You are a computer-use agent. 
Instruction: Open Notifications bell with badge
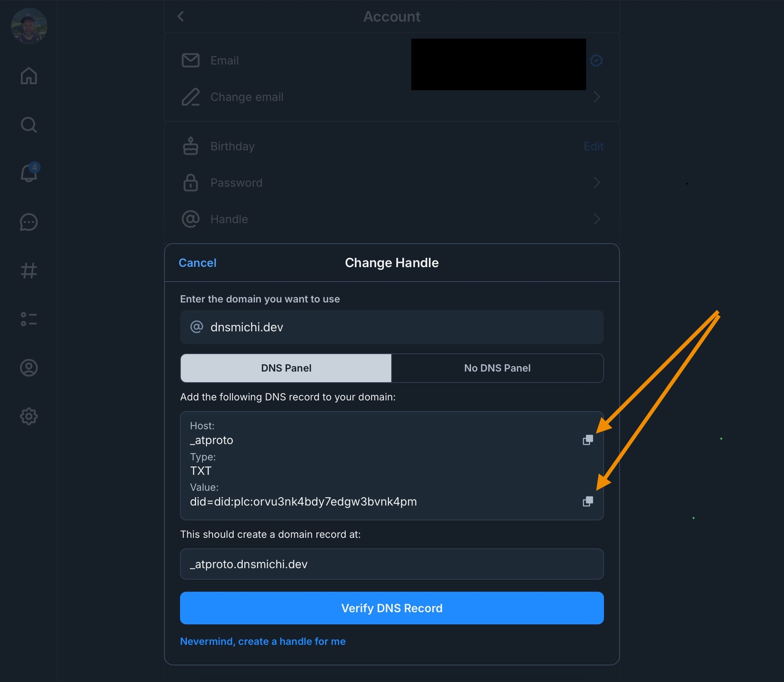click(x=29, y=172)
